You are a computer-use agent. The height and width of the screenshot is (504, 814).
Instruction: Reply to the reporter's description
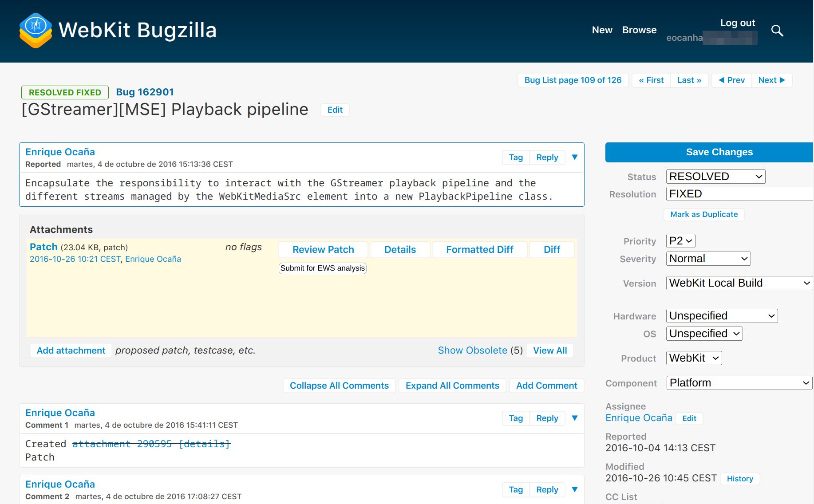pos(547,157)
